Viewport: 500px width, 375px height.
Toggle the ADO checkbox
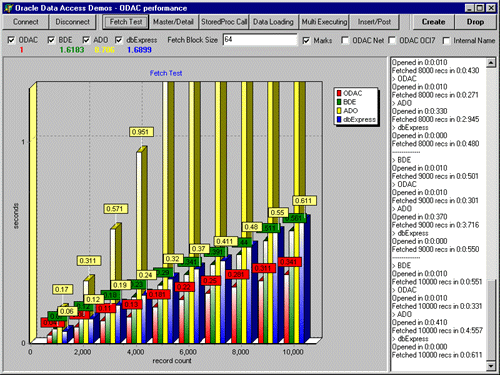(86, 40)
